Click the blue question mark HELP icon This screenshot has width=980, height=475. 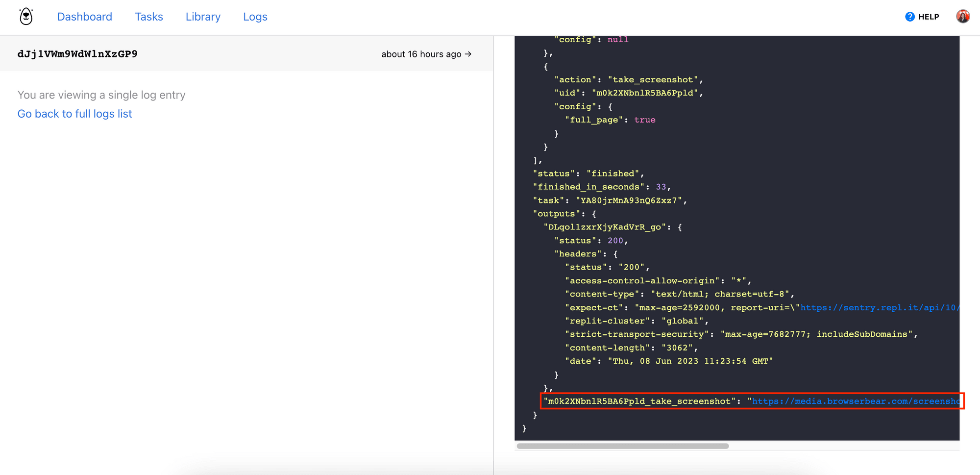[x=909, y=16]
